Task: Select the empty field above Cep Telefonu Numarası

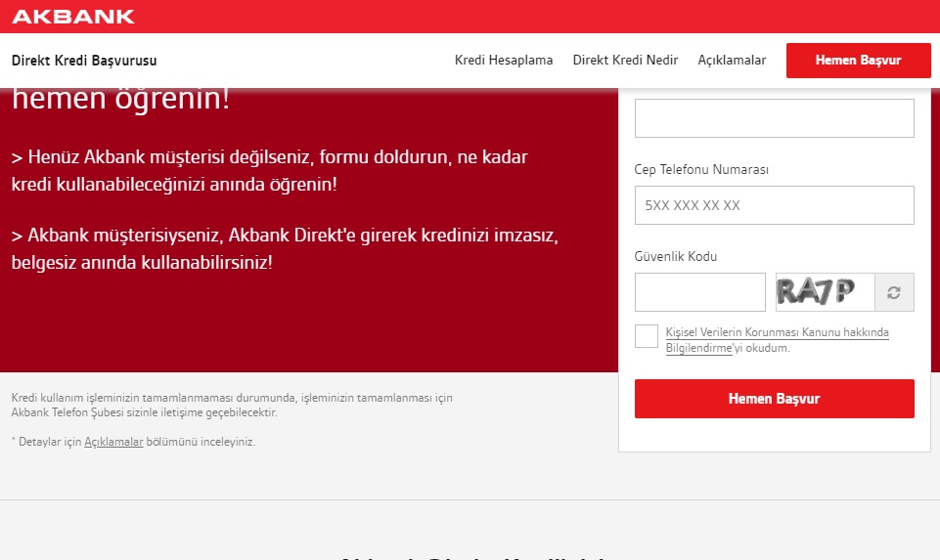Action: tap(774, 118)
